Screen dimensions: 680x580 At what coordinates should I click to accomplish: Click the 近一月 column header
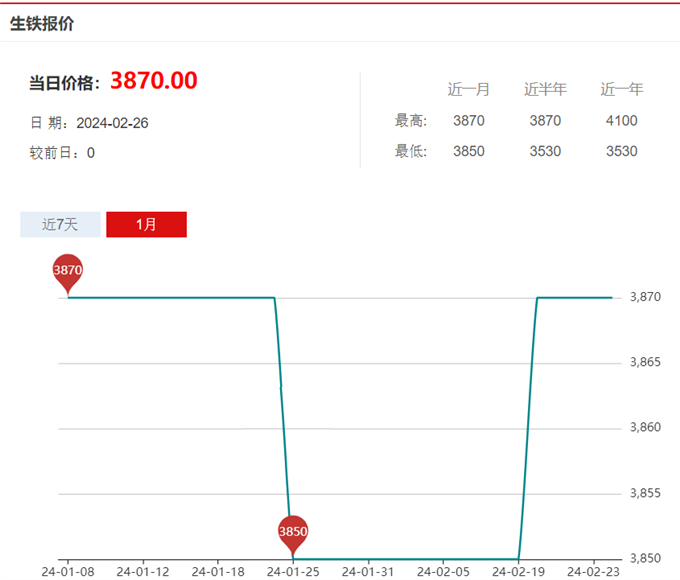(469, 89)
